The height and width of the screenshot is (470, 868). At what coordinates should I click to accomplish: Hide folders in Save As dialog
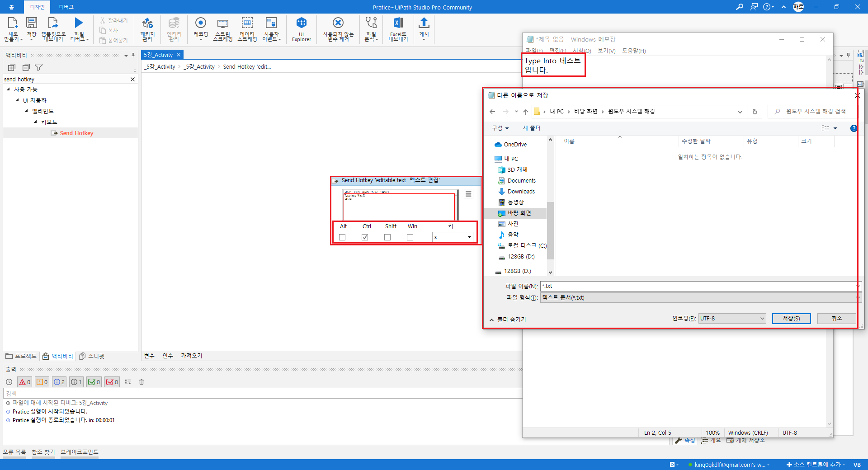click(x=508, y=320)
